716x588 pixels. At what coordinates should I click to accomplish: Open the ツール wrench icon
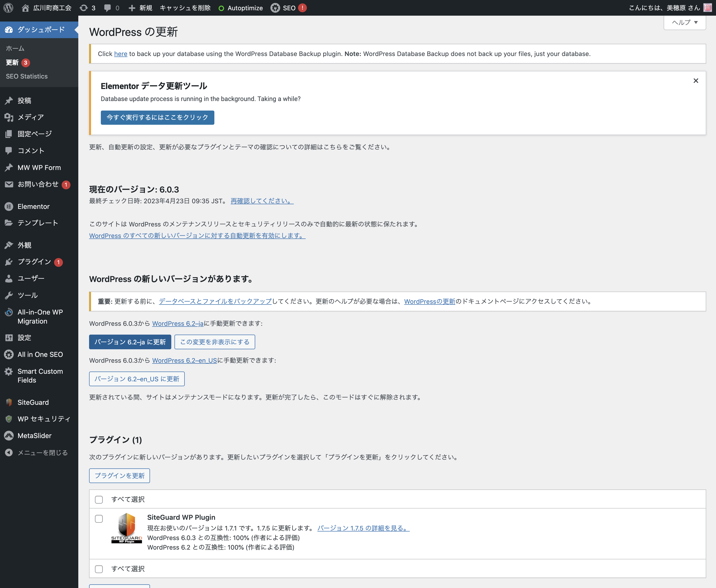tap(9, 295)
